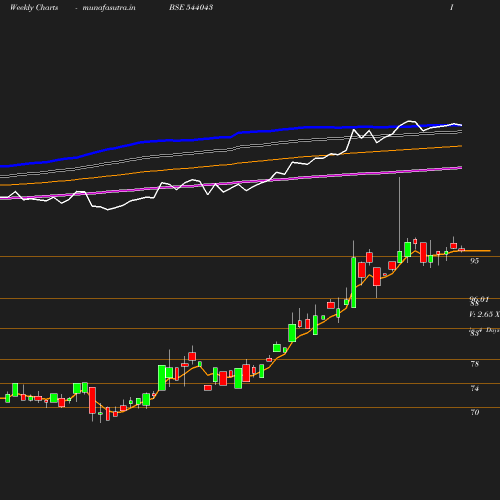Click the 'V: 2.65 X' volume label
This screenshot has height=500, width=500.
click(x=484, y=314)
